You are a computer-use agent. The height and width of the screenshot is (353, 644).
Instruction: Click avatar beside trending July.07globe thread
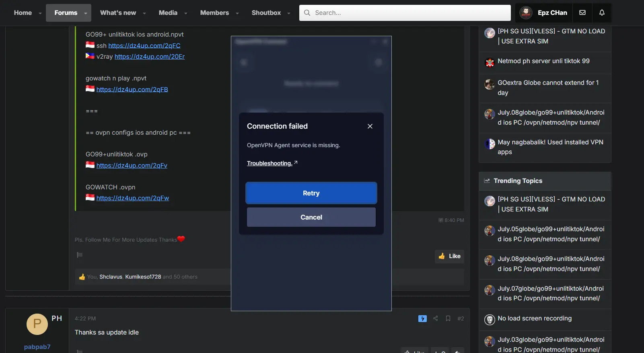coord(490,290)
